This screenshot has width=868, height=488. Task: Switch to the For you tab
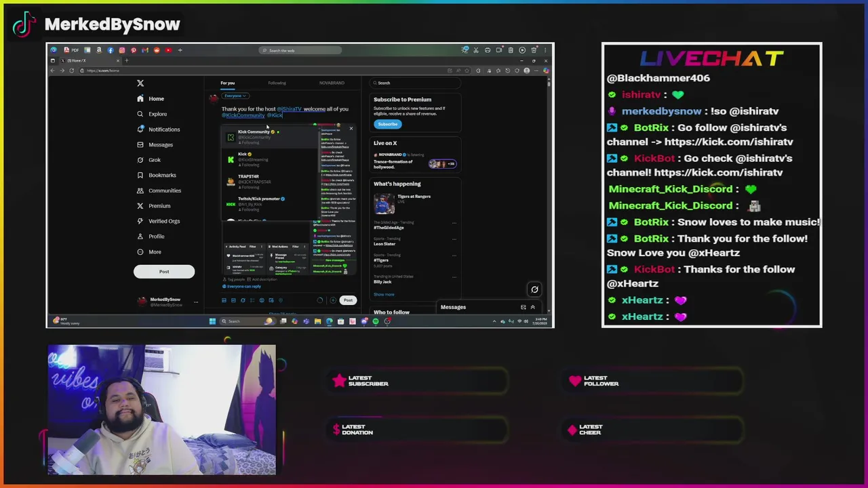pyautogui.click(x=227, y=83)
